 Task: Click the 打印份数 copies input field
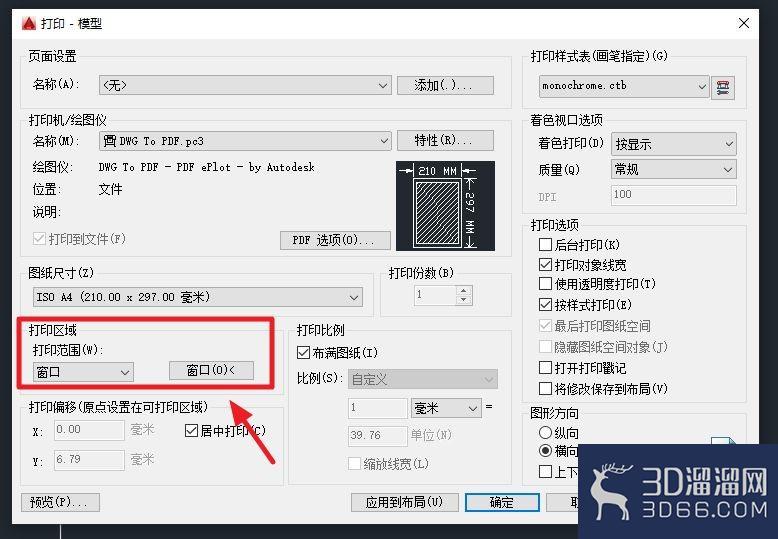(x=435, y=295)
